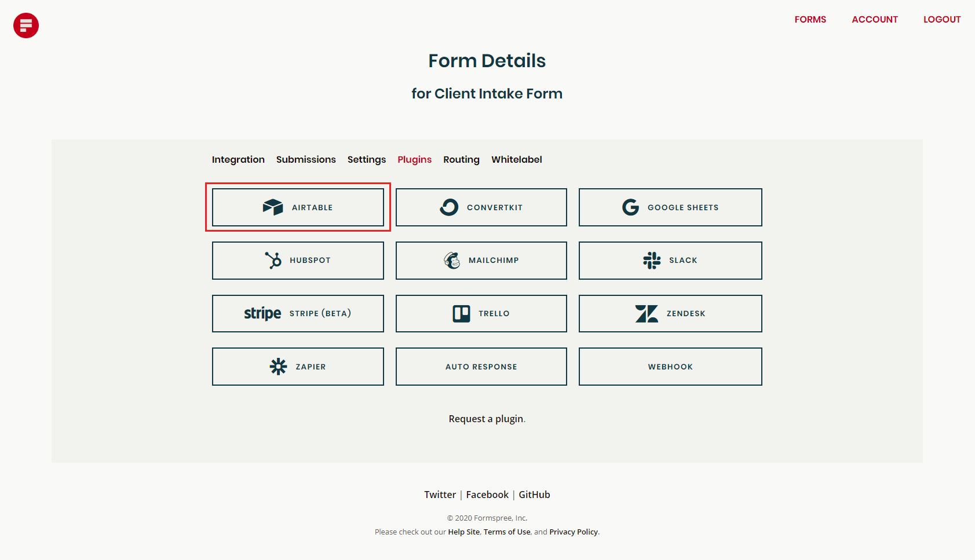
Task: Open the Whitelabel tab
Action: click(x=516, y=159)
